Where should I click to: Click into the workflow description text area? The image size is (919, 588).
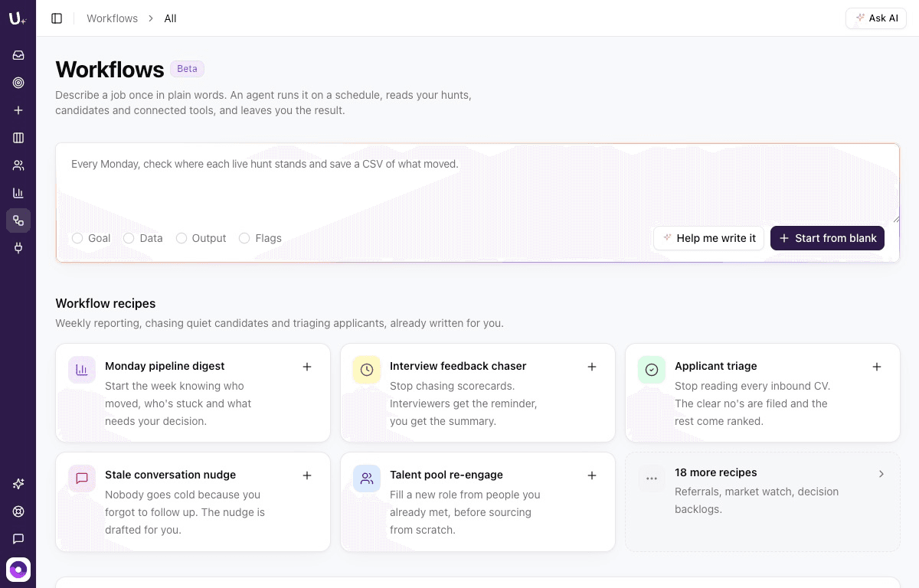pyautogui.click(x=478, y=184)
